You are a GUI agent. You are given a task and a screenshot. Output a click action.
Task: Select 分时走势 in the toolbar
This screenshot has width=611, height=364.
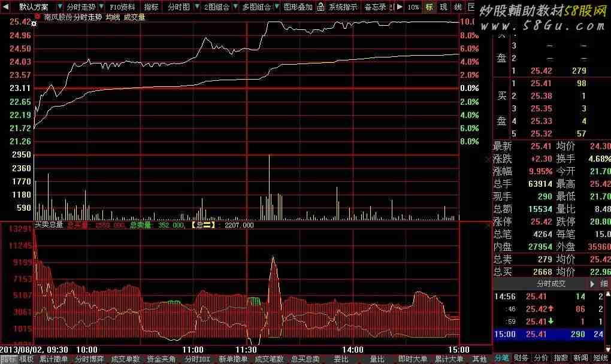(81, 7)
